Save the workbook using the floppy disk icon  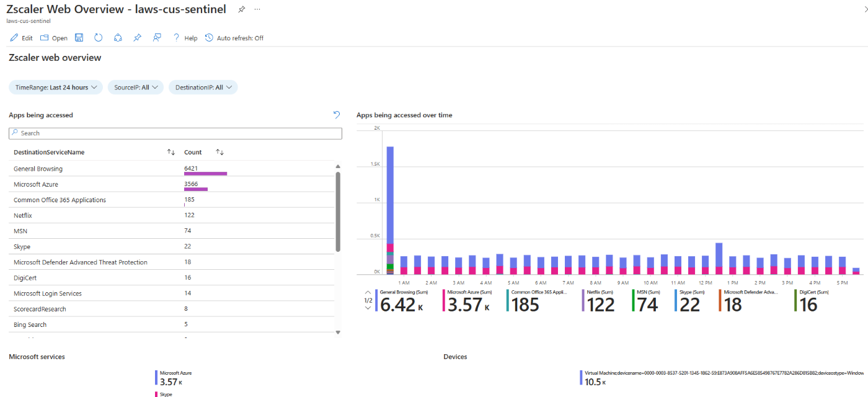pyautogui.click(x=79, y=38)
